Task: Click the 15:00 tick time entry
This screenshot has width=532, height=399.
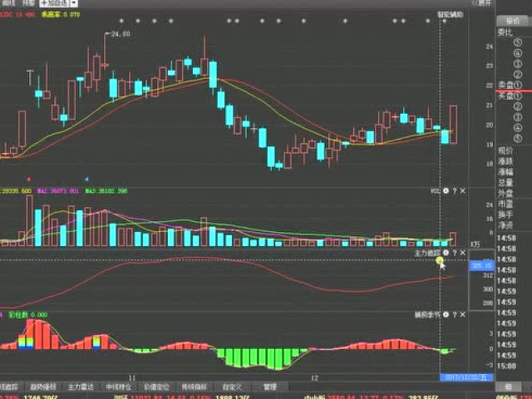Action: [x=506, y=366]
